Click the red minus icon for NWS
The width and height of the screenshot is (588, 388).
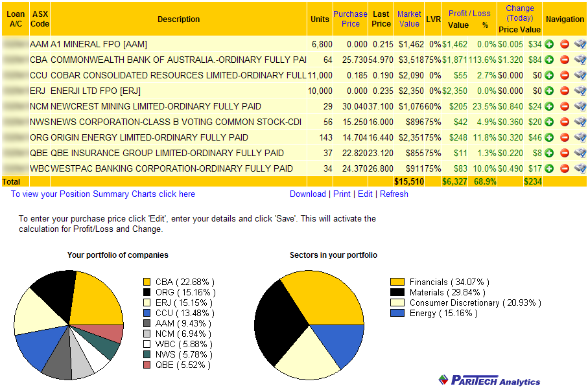(565, 122)
